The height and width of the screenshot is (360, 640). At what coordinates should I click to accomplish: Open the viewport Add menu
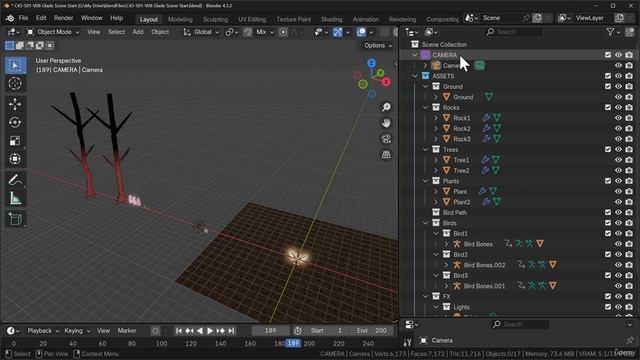(x=138, y=32)
